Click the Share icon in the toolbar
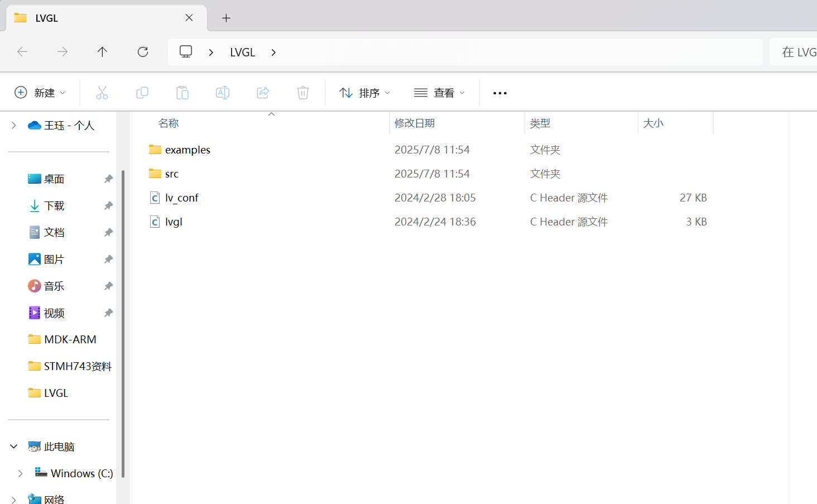The width and height of the screenshot is (817, 504). pyautogui.click(x=263, y=93)
